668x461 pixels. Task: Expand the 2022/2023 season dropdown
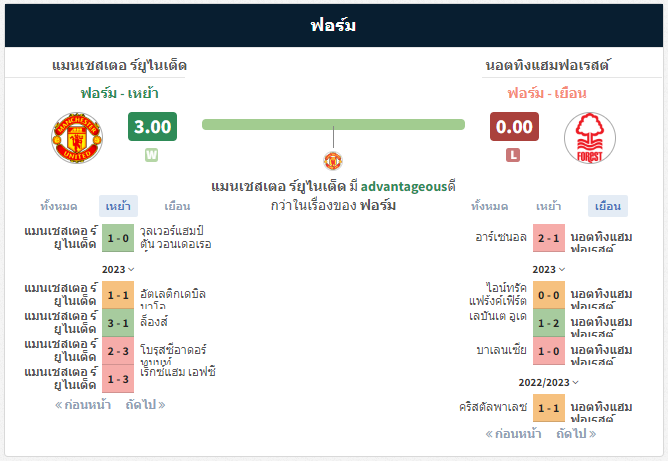click(549, 383)
